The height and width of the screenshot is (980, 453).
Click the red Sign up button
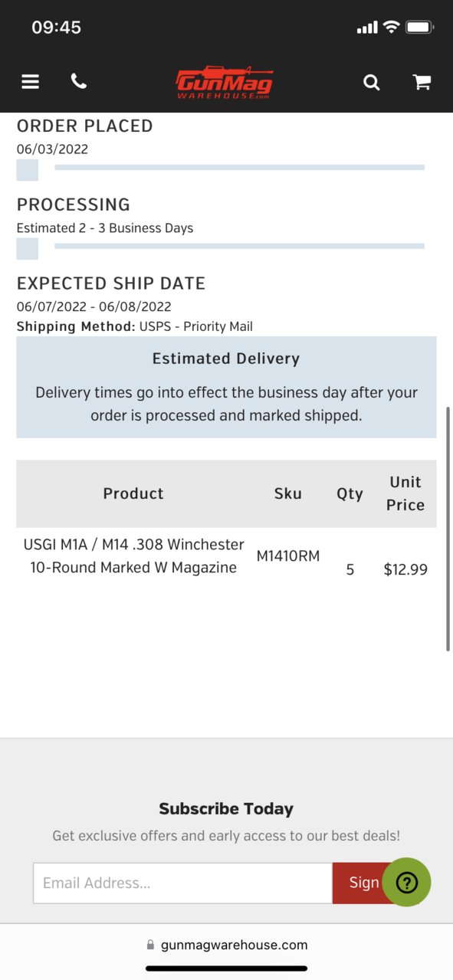[357, 883]
